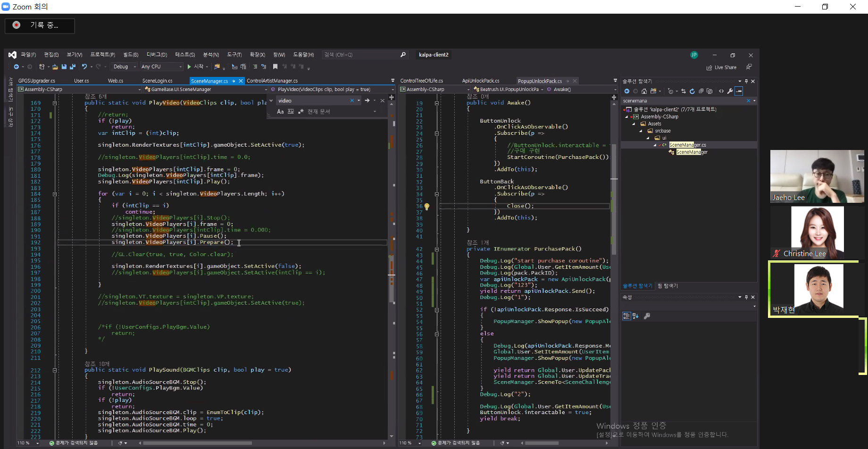The width and height of the screenshot is (868, 449).
Task: Click the Undo arrow icon
Action: 84,67
